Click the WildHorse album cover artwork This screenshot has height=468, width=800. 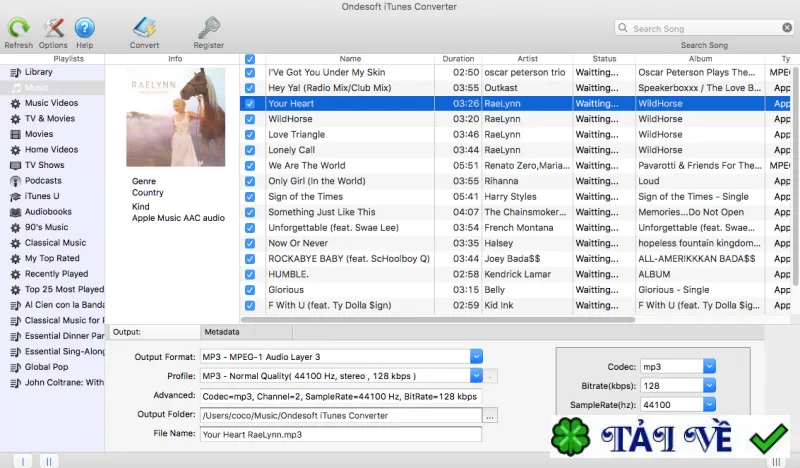176,117
